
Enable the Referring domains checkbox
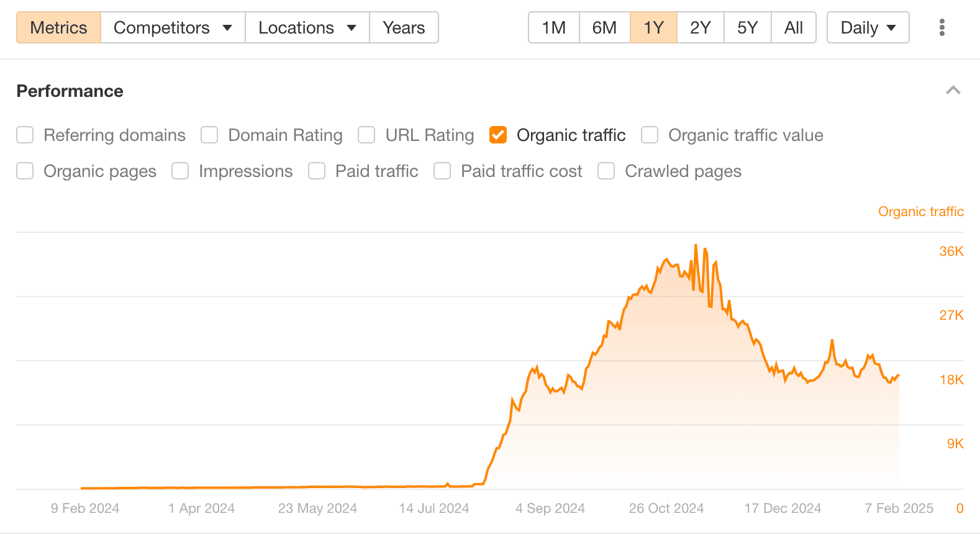click(x=25, y=135)
